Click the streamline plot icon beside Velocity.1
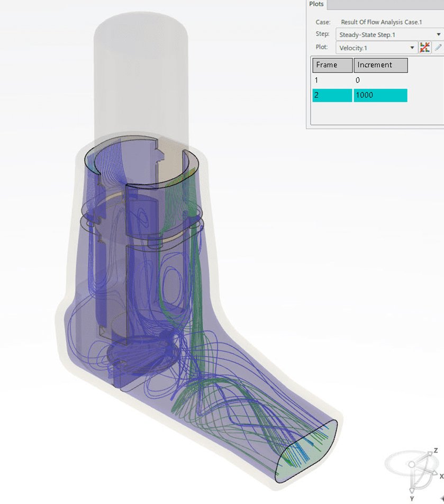 click(425, 47)
